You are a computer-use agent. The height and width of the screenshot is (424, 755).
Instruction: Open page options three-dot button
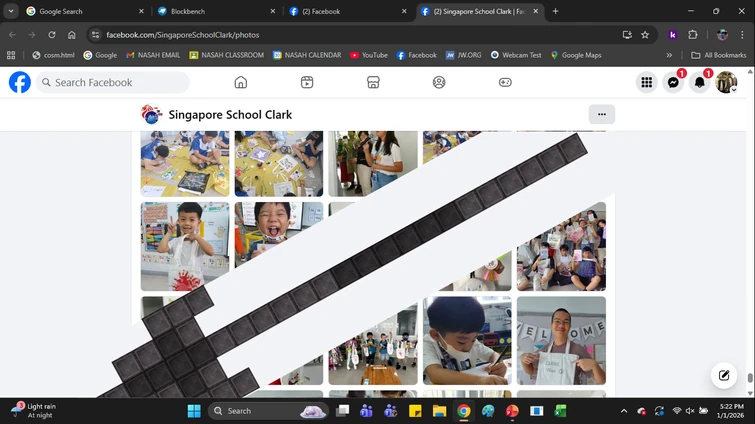[602, 114]
